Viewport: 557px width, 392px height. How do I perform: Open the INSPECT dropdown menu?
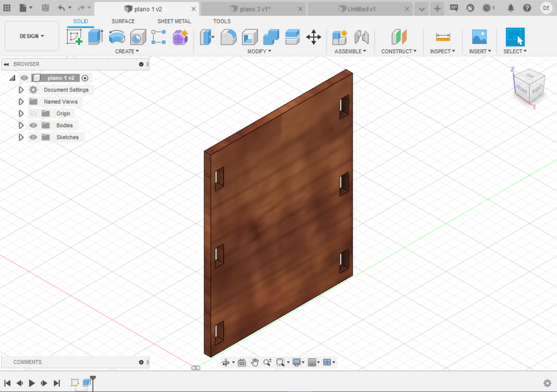tap(442, 51)
